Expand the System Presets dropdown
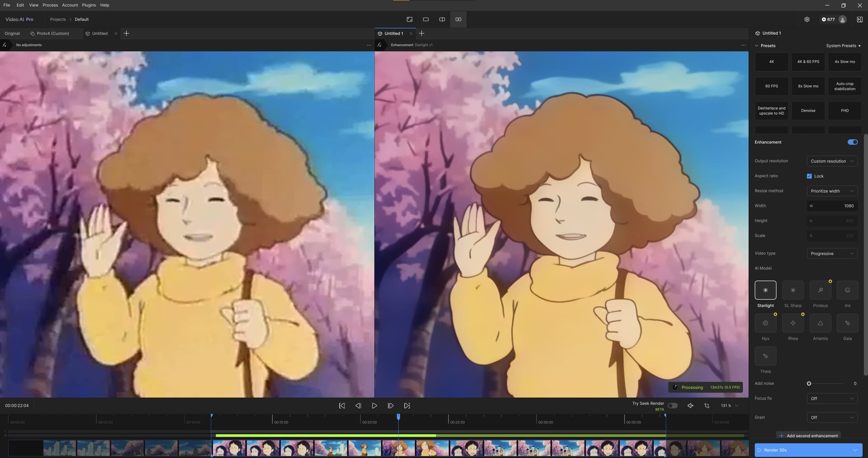The image size is (868, 458). click(843, 46)
